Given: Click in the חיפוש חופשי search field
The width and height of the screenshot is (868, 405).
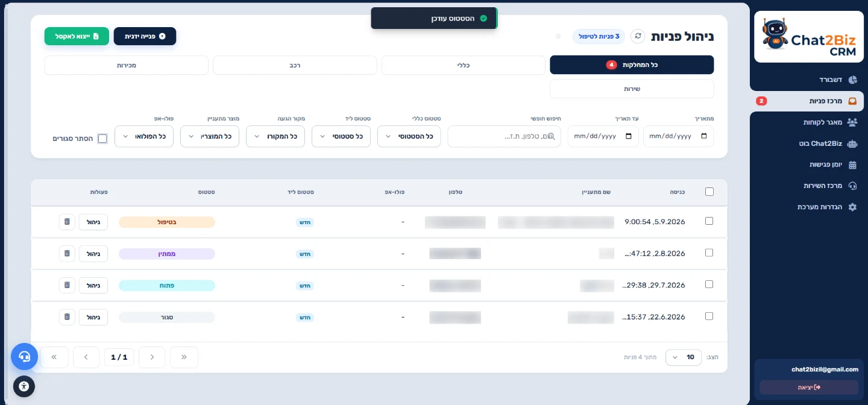Looking at the screenshot, I should pyautogui.click(x=504, y=136).
